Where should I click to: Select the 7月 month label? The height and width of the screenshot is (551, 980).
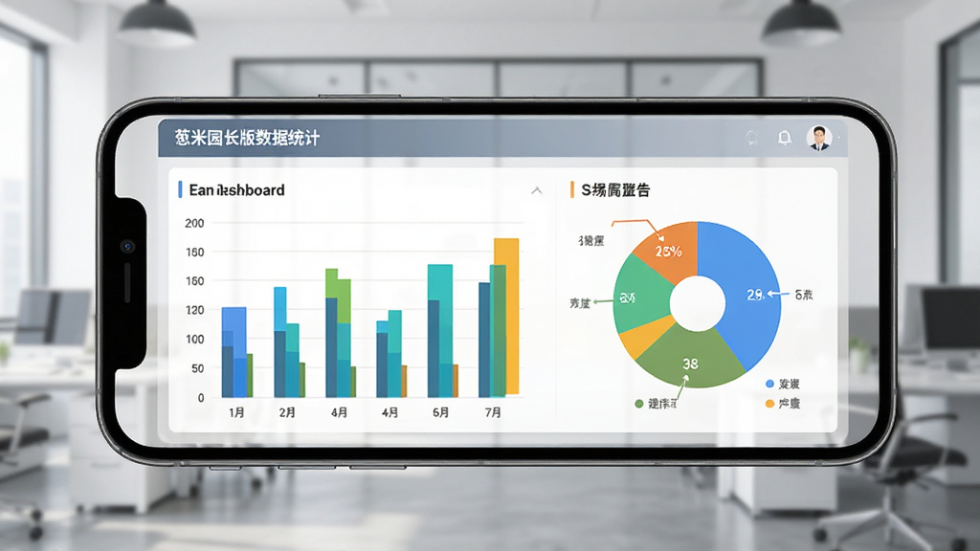(493, 412)
